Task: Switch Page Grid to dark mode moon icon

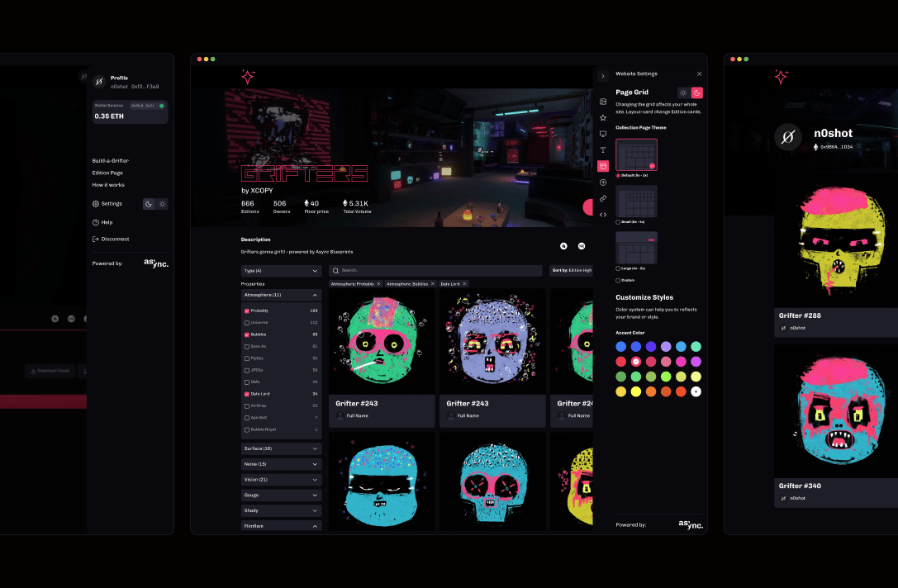Action: pos(697,92)
